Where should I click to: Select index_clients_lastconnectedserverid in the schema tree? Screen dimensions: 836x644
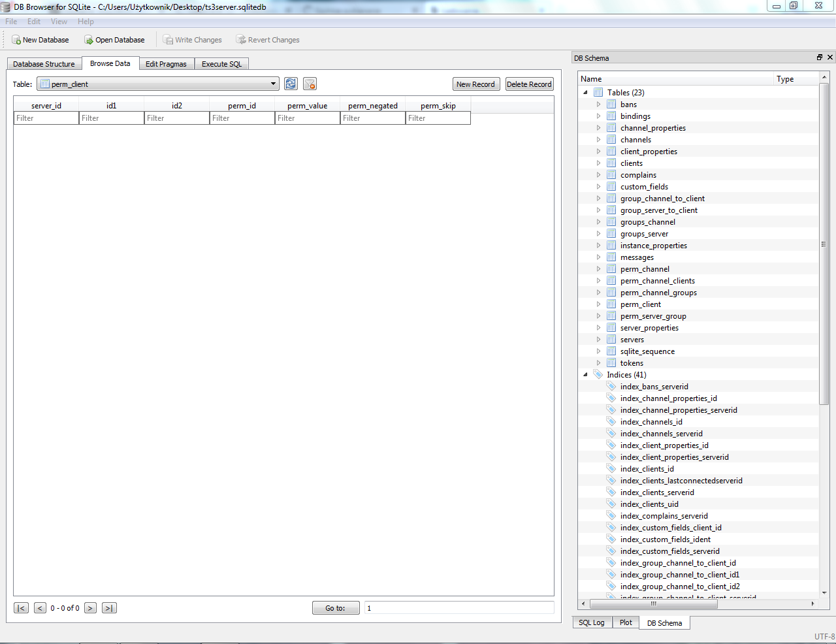[681, 480]
